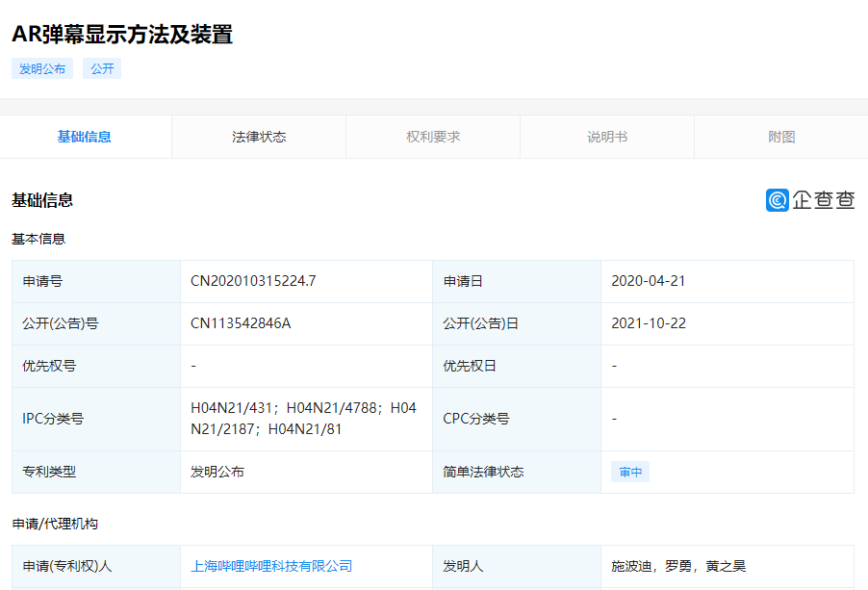This screenshot has height=590, width=868.
Task: Click the 申请/代理机构 subsection heading
Action: tap(55, 524)
